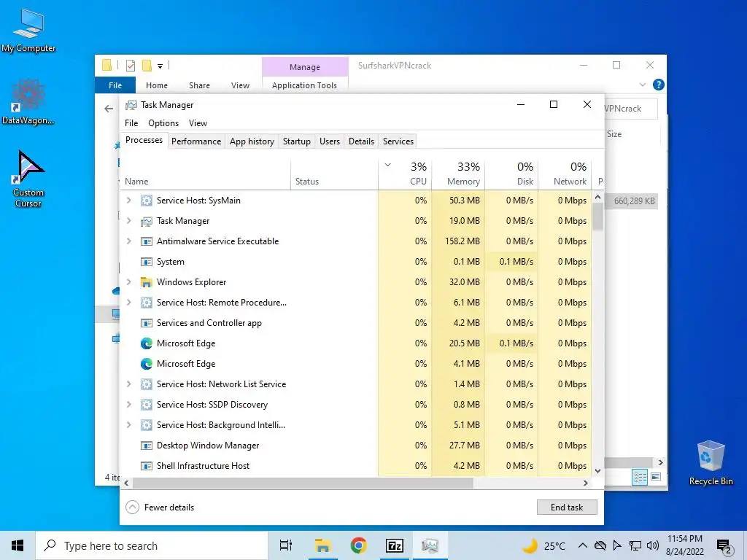747x560 pixels.
Task: Open the Share ribbon tab in Explorer
Action: [199, 85]
